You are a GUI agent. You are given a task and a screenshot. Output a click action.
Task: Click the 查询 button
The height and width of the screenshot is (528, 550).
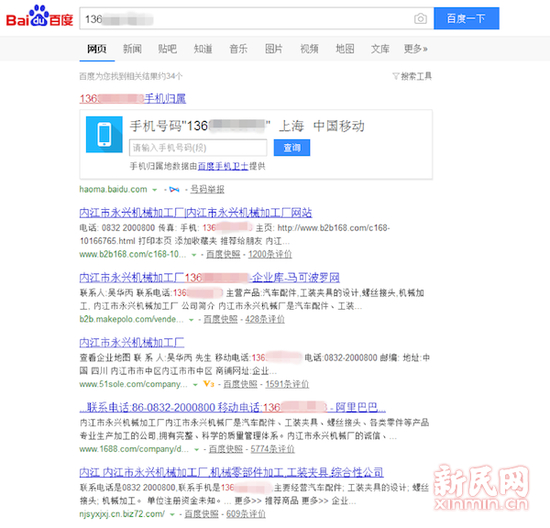click(292, 148)
